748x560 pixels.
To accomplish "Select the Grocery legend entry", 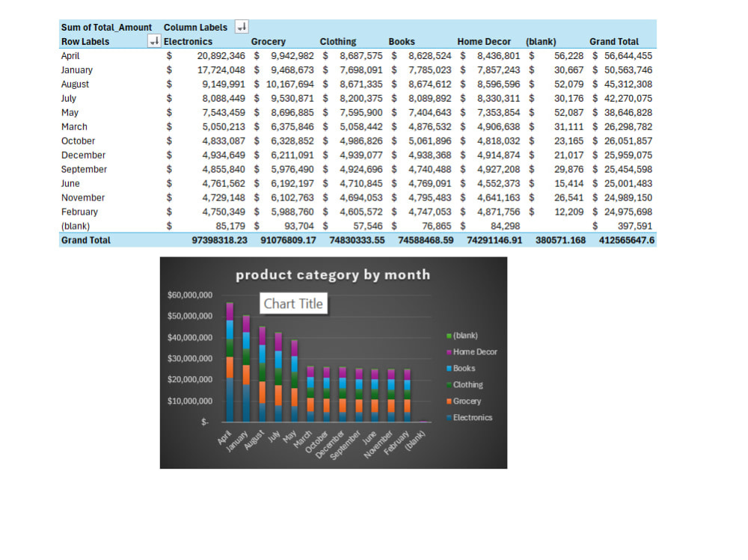I will pyautogui.click(x=463, y=401).
